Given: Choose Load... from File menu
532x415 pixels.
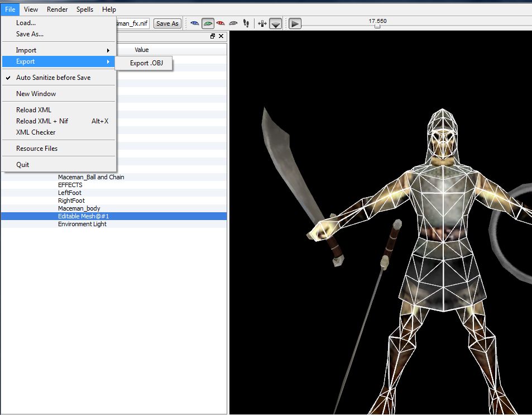Looking at the screenshot, I should tap(59, 23).
